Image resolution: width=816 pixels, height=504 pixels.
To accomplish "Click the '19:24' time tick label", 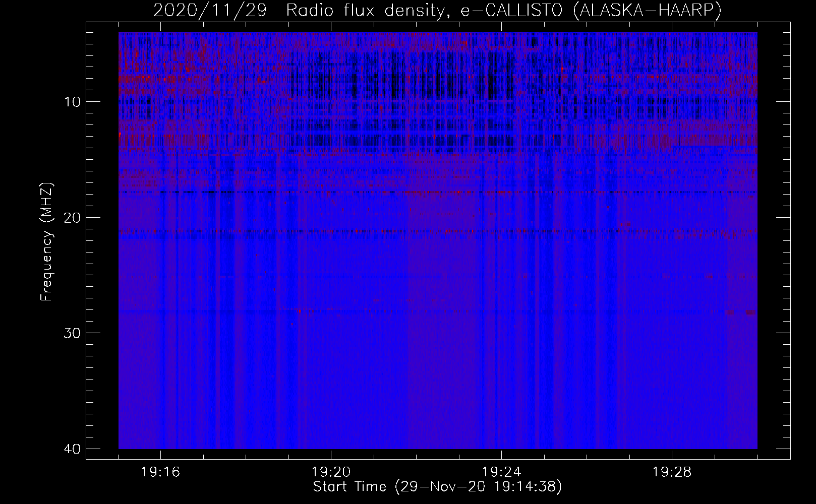I will point(502,472).
